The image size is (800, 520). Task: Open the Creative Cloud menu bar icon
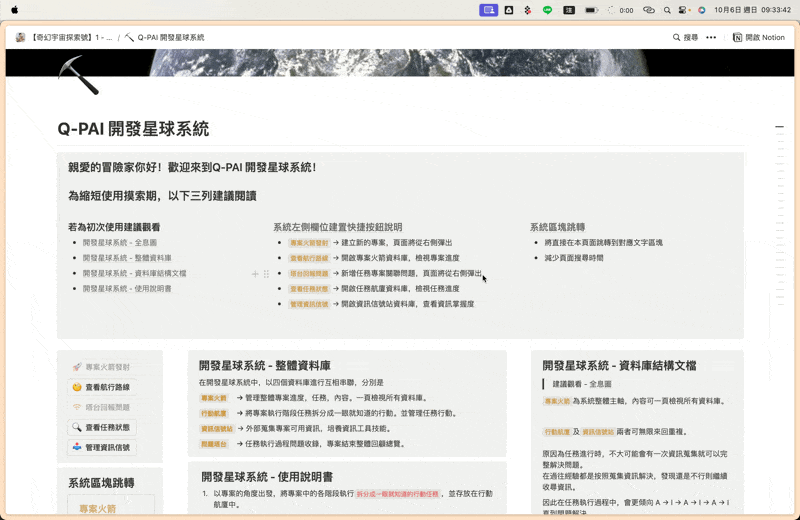(648, 10)
